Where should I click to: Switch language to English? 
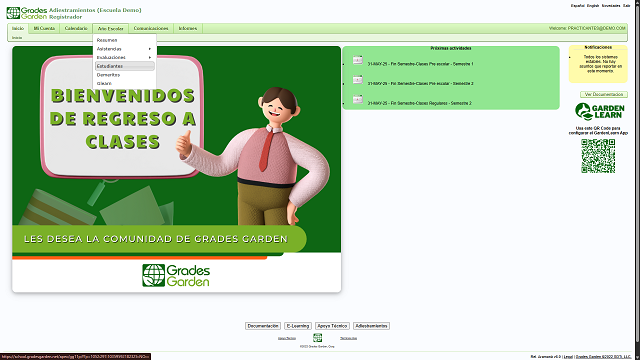[593, 6]
